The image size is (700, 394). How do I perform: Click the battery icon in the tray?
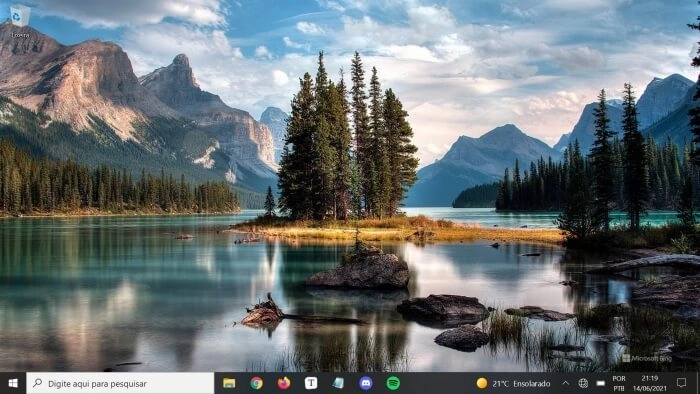click(601, 383)
